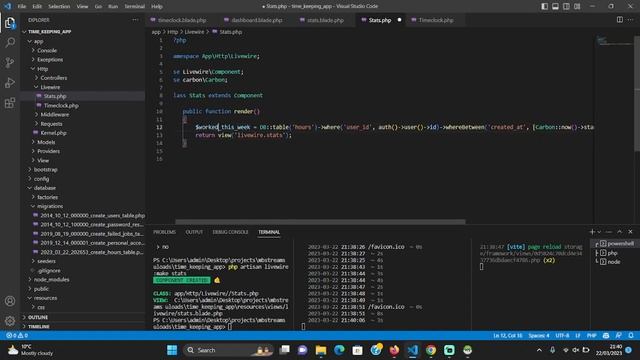Open editor more actions menu
This screenshot has height=360, width=640.
point(631,20)
